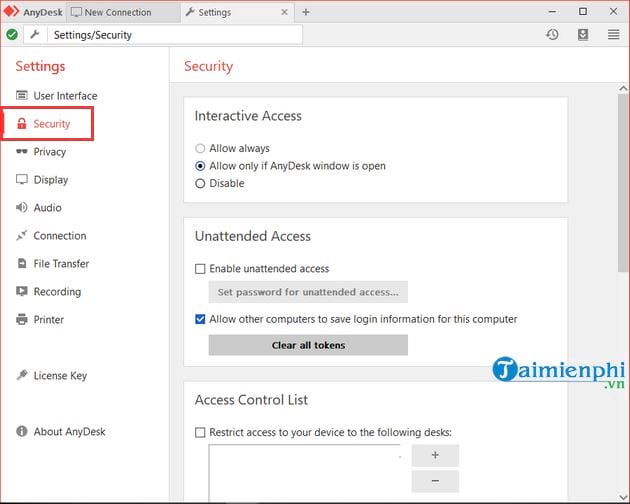
Task: Open Recording settings
Action: pyautogui.click(x=57, y=291)
